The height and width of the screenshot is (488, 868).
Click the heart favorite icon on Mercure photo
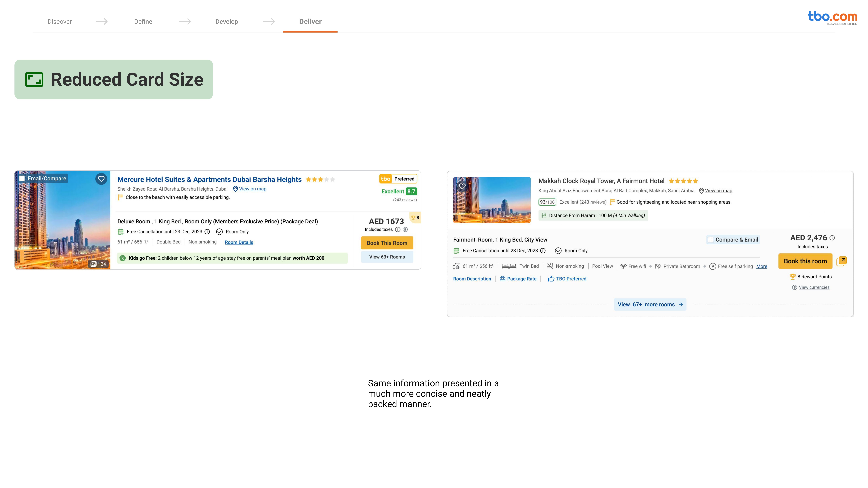(101, 179)
